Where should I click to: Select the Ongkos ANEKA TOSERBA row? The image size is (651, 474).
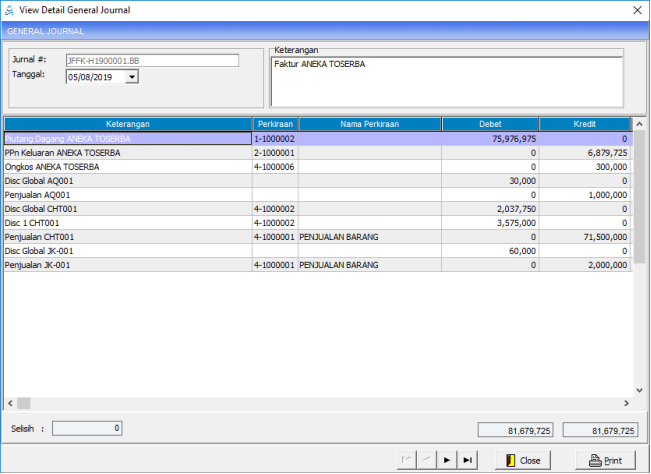[x=127, y=167]
